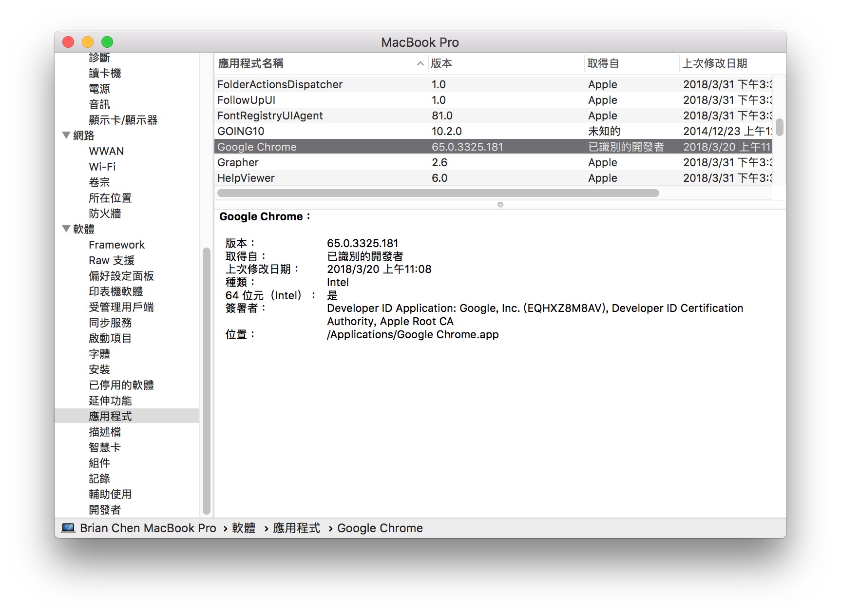
Task: Select 開發者 in the sidebar
Action: [105, 510]
